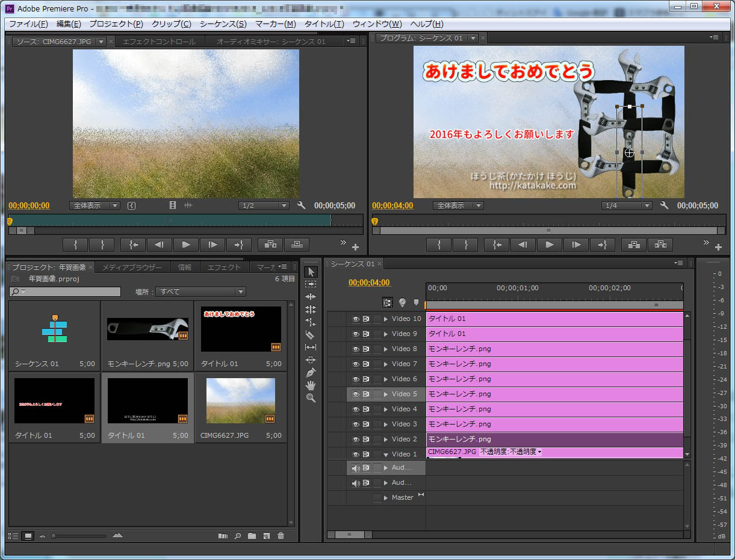Click the trash icon in Project panel

[281, 536]
